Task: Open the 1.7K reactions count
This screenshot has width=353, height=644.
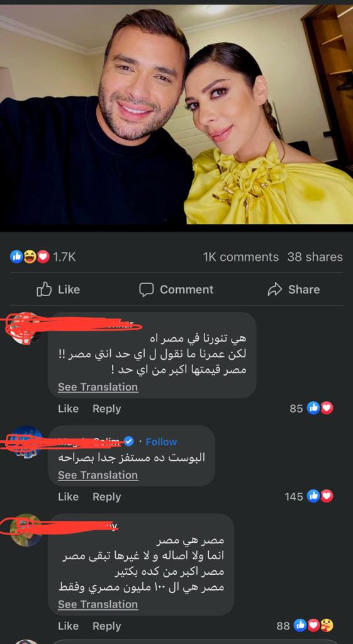Action: 64,257
